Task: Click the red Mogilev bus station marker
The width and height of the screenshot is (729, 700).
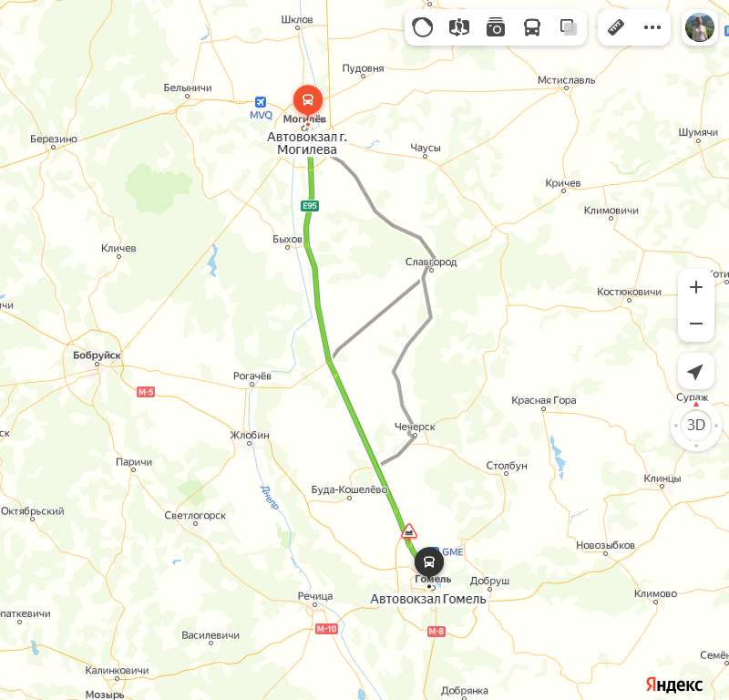Action: 307,100
